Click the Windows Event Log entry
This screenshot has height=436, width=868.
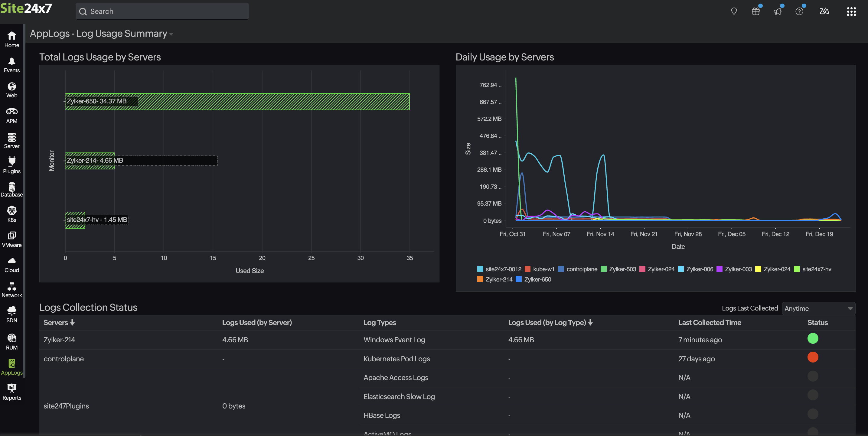(394, 340)
